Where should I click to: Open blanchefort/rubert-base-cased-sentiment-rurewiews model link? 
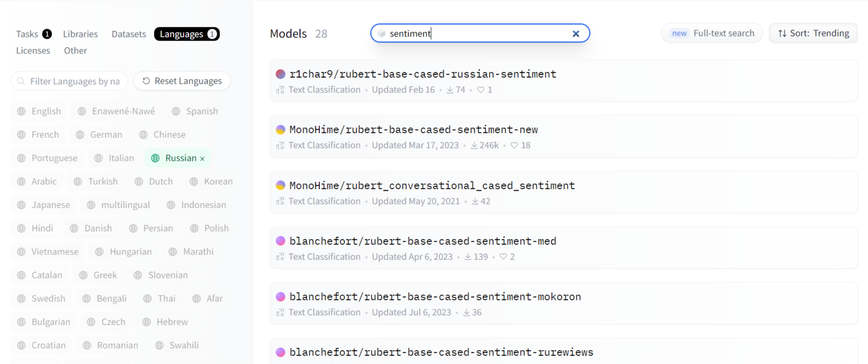(441, 352)
